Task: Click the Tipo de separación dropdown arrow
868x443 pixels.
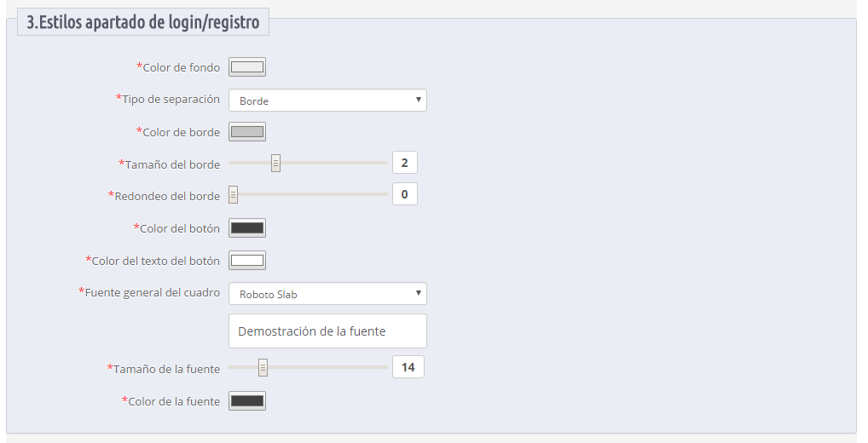Action: (419, 100)
